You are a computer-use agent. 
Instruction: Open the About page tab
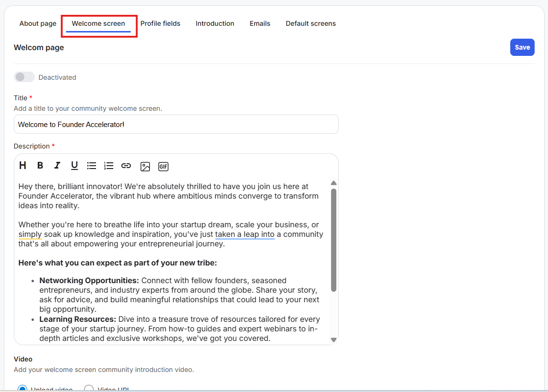click(38, 23)
